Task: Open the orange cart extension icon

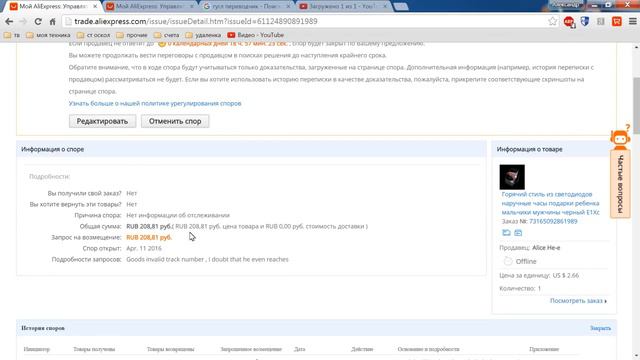Action: point(617,22)
